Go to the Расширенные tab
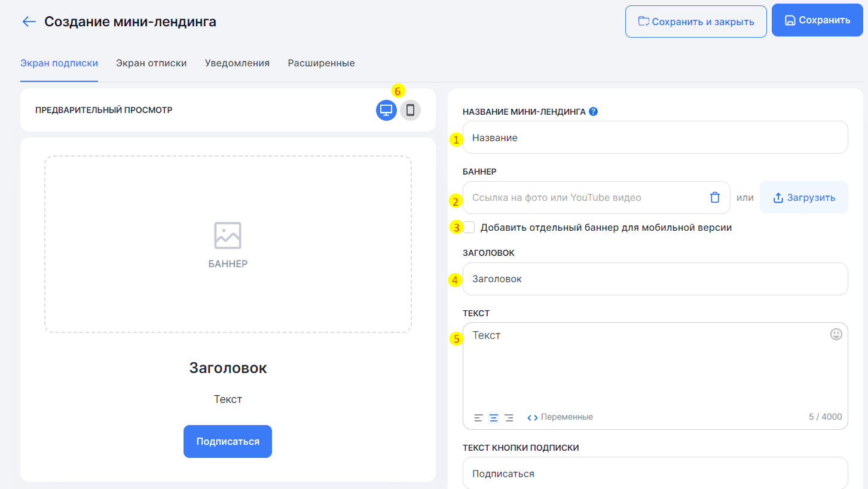Screen dimensions: 868x489 [321, 63]
